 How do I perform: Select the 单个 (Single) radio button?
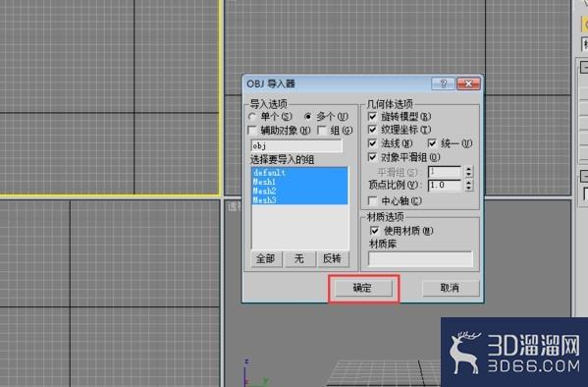(x=252, y=117)
